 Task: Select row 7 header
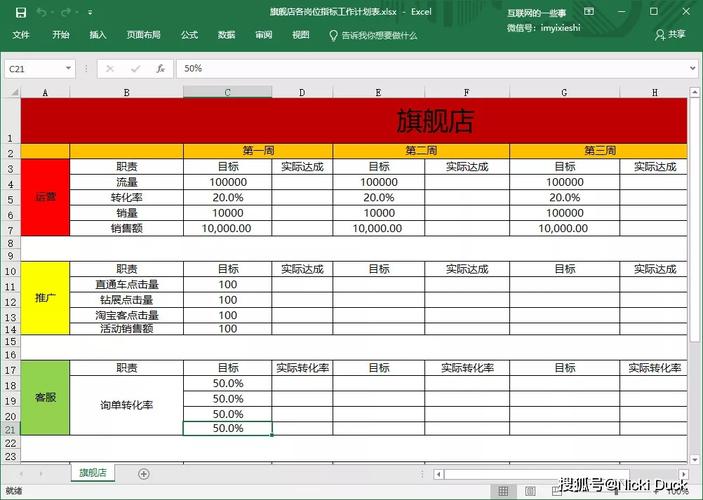(x=11, y=230)
